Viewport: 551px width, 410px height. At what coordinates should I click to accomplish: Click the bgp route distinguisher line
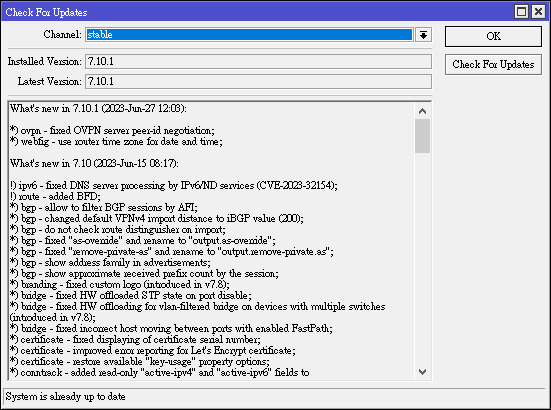click(x=118, y=229)
